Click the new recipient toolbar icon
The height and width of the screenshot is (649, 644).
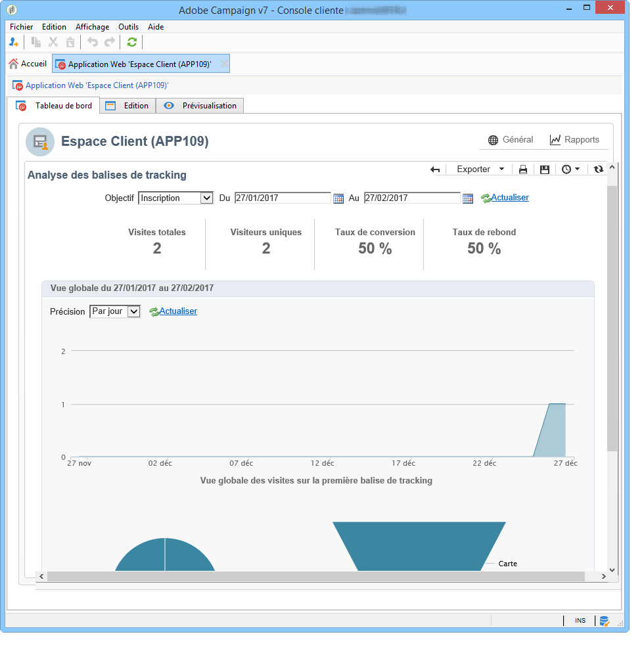pos(14,42)
